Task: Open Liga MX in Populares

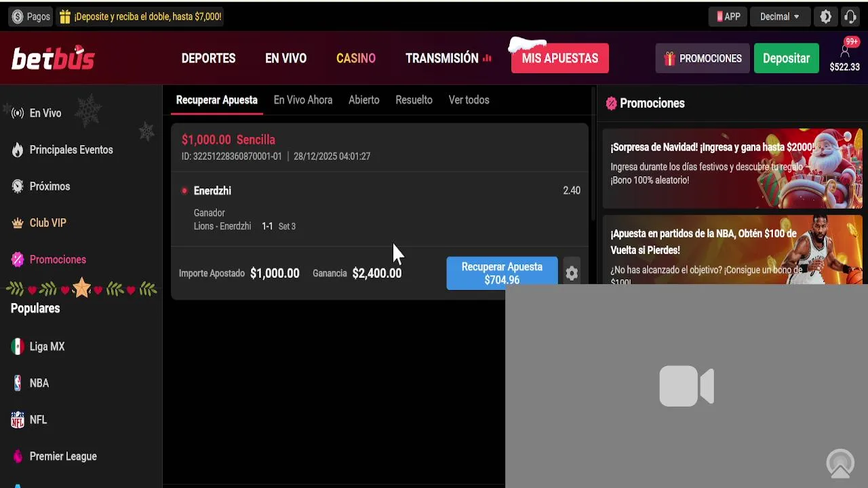Action: click(47, 346)
